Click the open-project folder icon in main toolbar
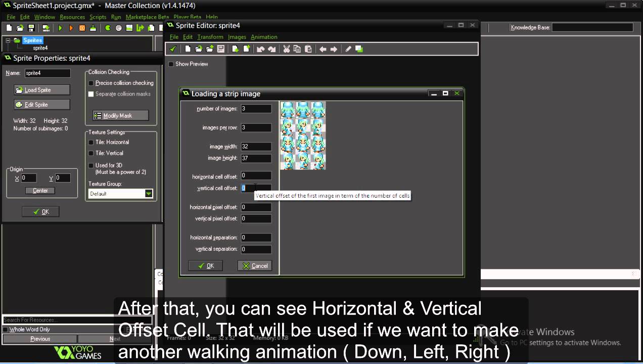The height and width of the screenshot is (364, 643). (x=20, y=28)
